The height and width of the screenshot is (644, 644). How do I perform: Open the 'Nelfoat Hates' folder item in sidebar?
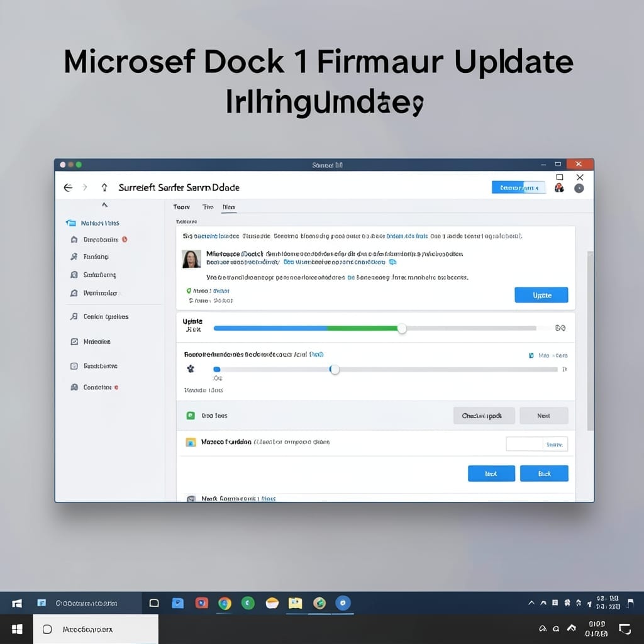tap(93, 223)
